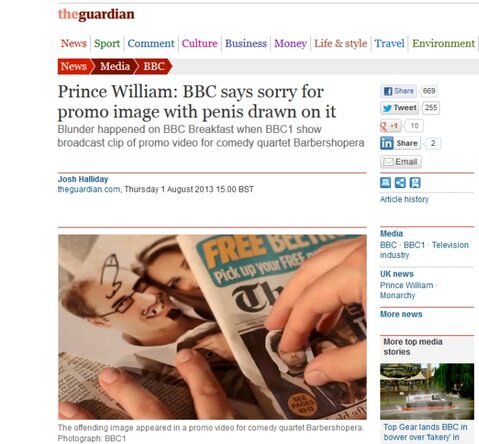Click the Email envelope button
This screenshot has width=479, height=444.
(x=401, y=162)
